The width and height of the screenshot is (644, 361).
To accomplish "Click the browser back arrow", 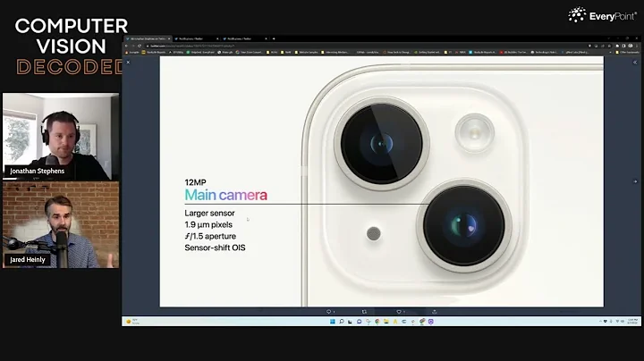I will coord(127,46).
